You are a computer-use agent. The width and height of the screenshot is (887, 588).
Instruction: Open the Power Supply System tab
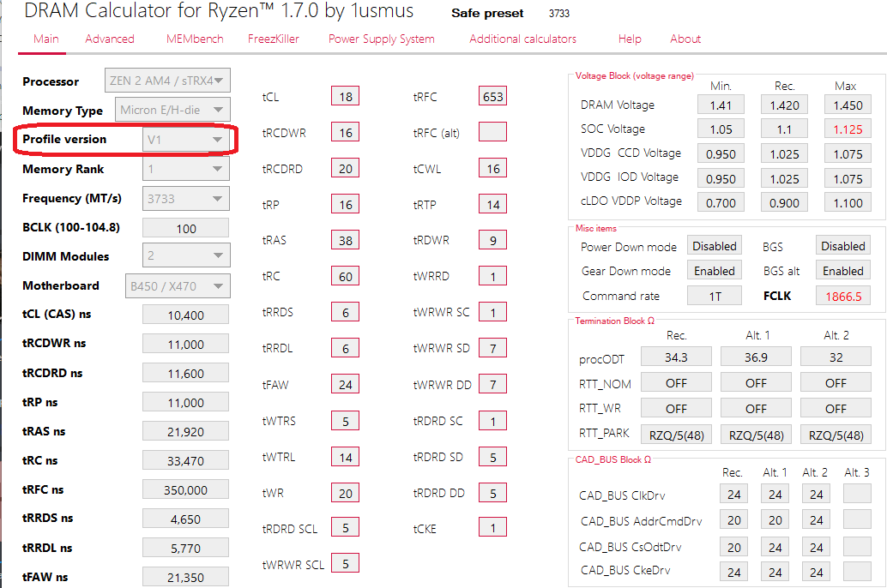click(381, 39)
